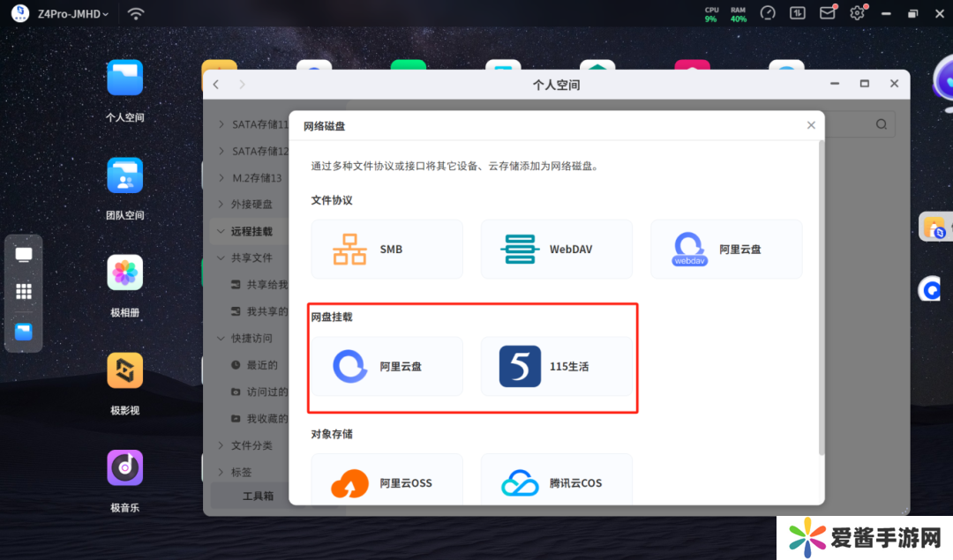Select the WebDAV protocol option

[556, 250]
